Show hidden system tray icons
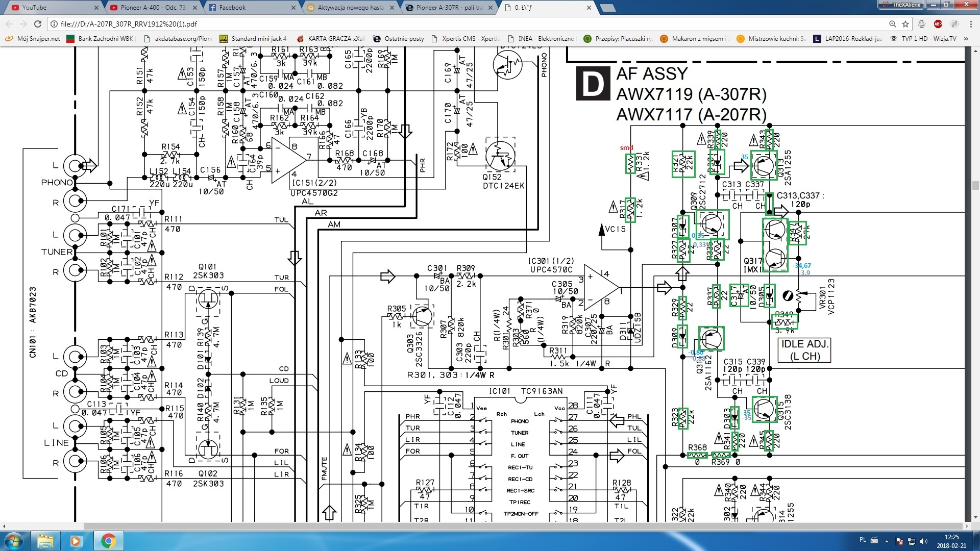The height and width of the screenshot is (551, 980). (887, 541)
